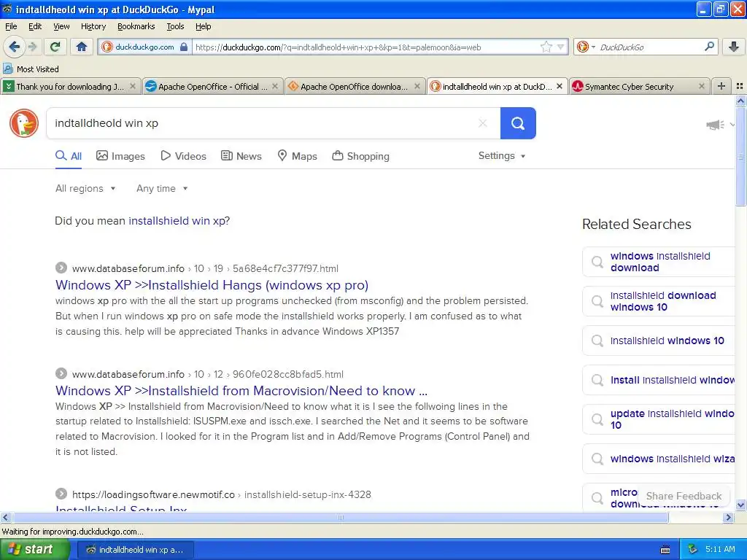The image size is (747, 560).
Task: Bookmark this page with the star icon
Action: 546,47
